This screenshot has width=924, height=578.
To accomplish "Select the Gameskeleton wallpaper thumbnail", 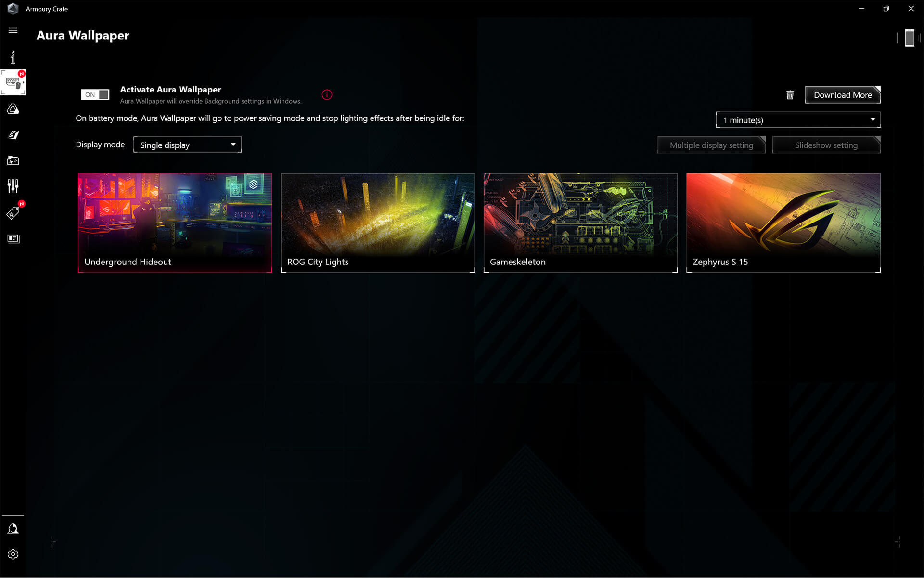I will pos(579,222).
